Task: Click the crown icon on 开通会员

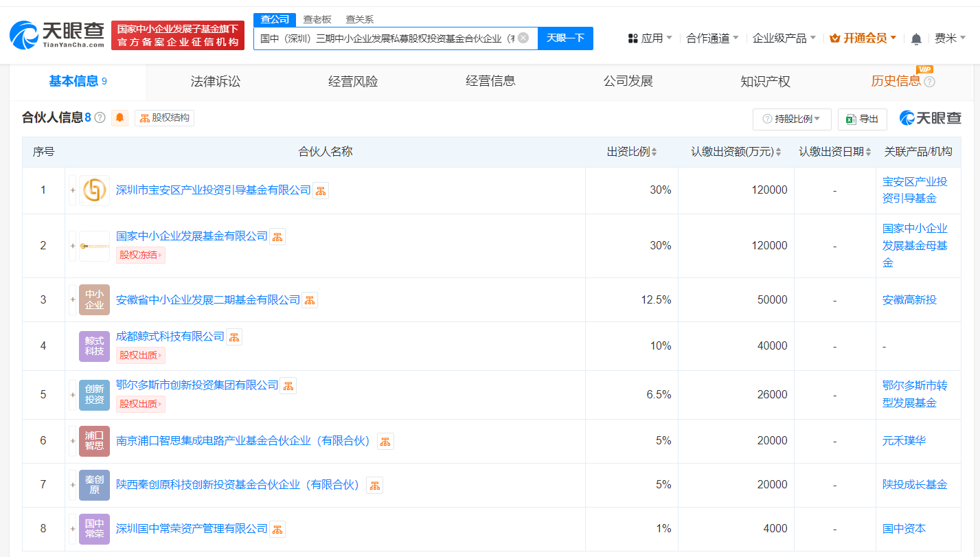Action: [834, 38]
